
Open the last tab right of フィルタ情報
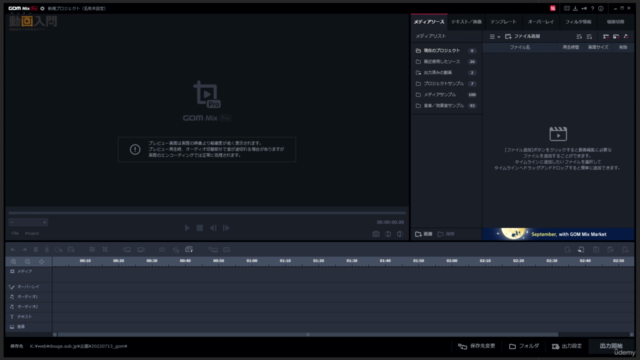click(615, 22)
